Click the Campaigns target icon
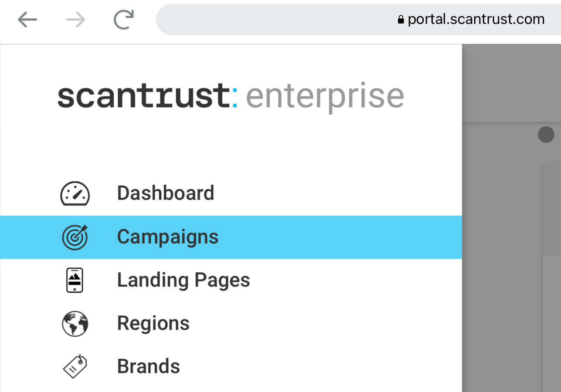The width and height of the screenshot is (561, 392). point(74,237)
